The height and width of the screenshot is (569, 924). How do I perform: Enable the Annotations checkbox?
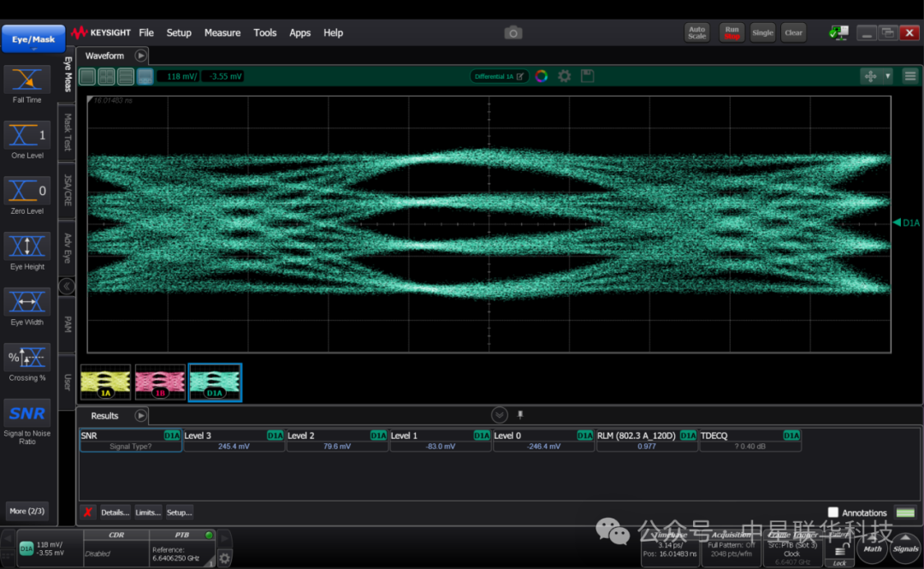pyautogui.click(x=833, y=513)
